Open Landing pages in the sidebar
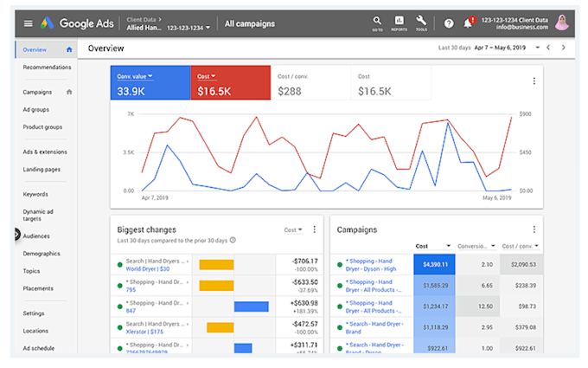The image size is (588, 368). 42,170
